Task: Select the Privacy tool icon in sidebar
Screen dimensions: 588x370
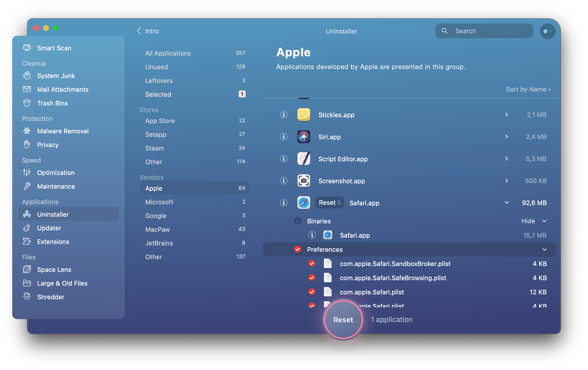Action: [x=27, y=145]
